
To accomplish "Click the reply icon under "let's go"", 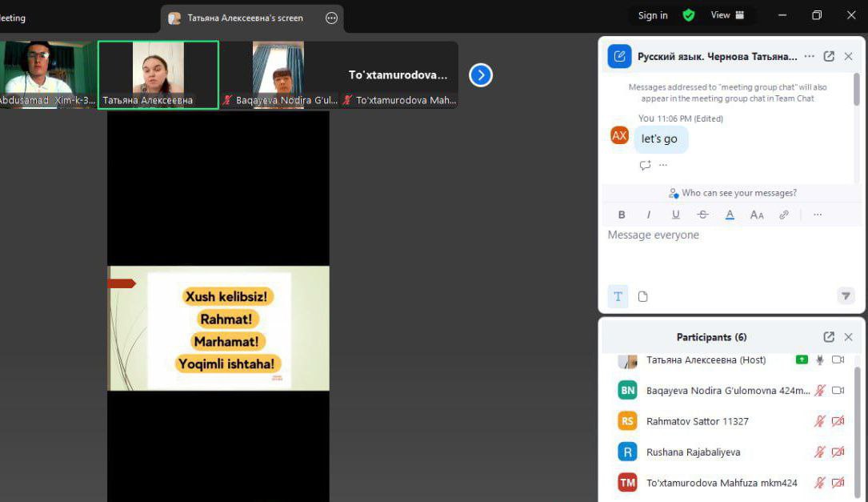I will point(645,165).
